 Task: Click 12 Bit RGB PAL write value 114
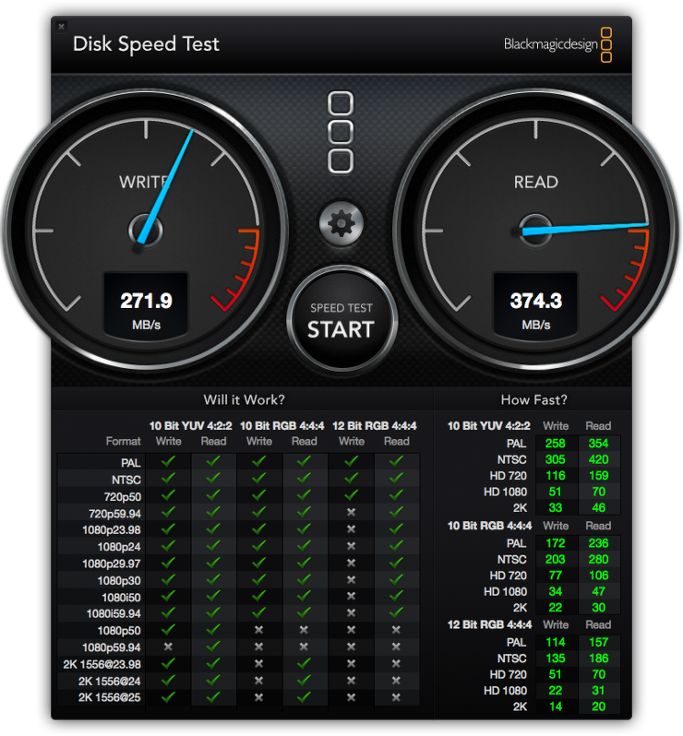pyautogui.click(x=555, y=643)
